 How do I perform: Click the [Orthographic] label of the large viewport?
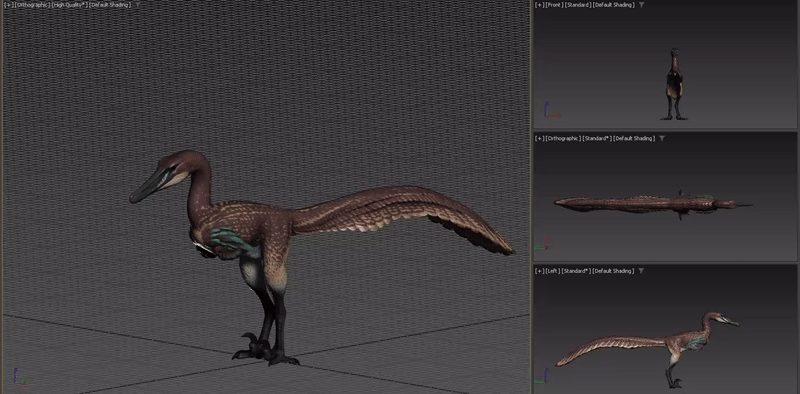point(33,5)
